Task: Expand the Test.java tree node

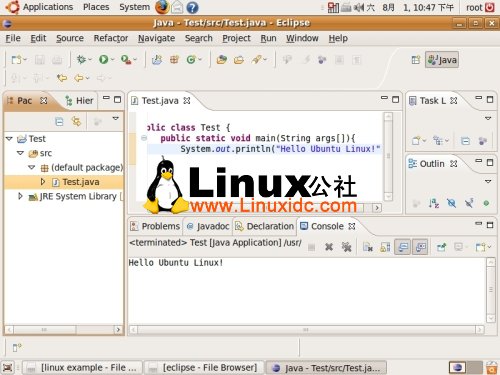Action: (x=43, y=182)
